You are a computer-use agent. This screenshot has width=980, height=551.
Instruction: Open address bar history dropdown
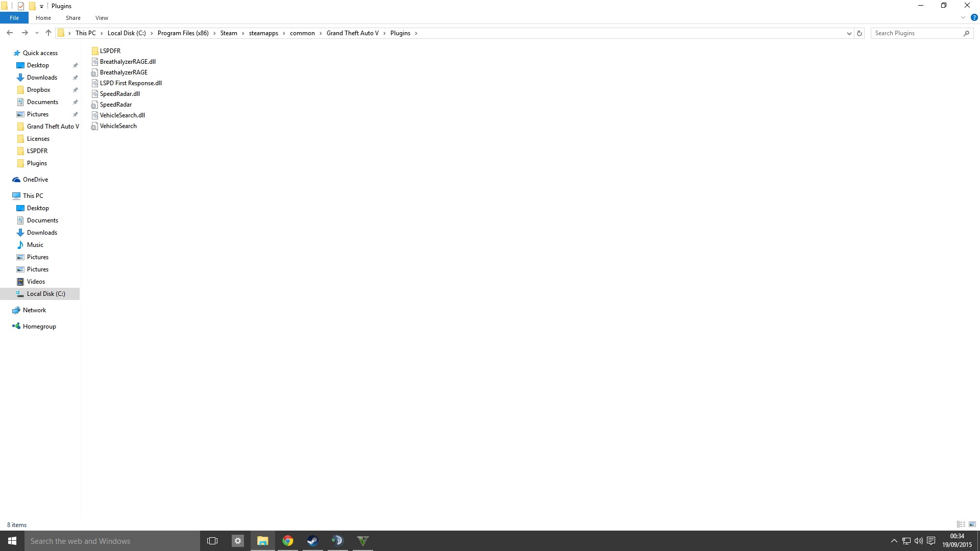point(849,33)
